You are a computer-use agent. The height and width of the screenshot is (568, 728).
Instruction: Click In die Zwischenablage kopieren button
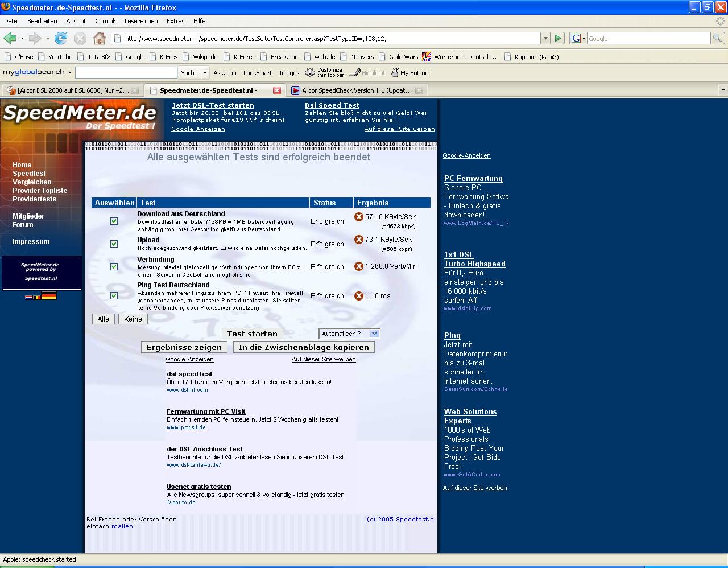point(304,347)
